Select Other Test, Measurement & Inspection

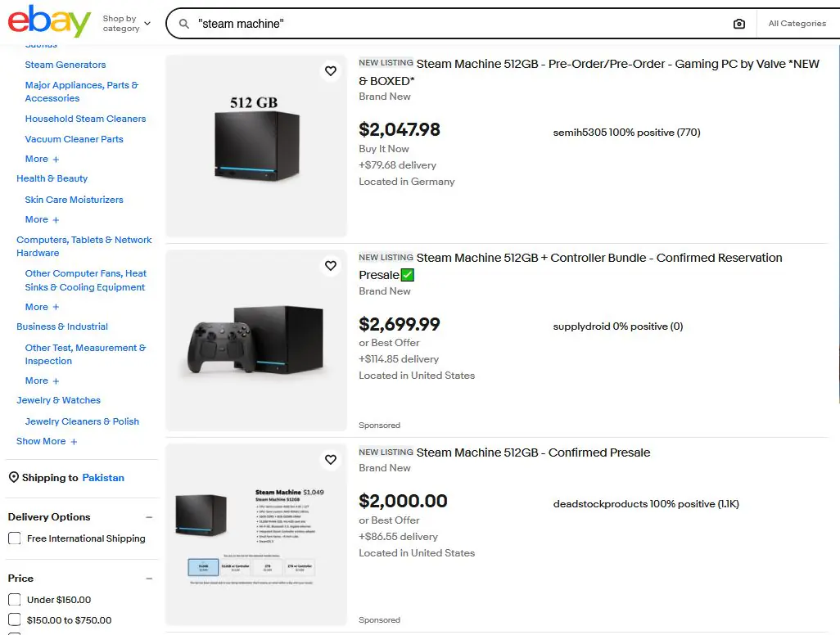pos(85,354)
